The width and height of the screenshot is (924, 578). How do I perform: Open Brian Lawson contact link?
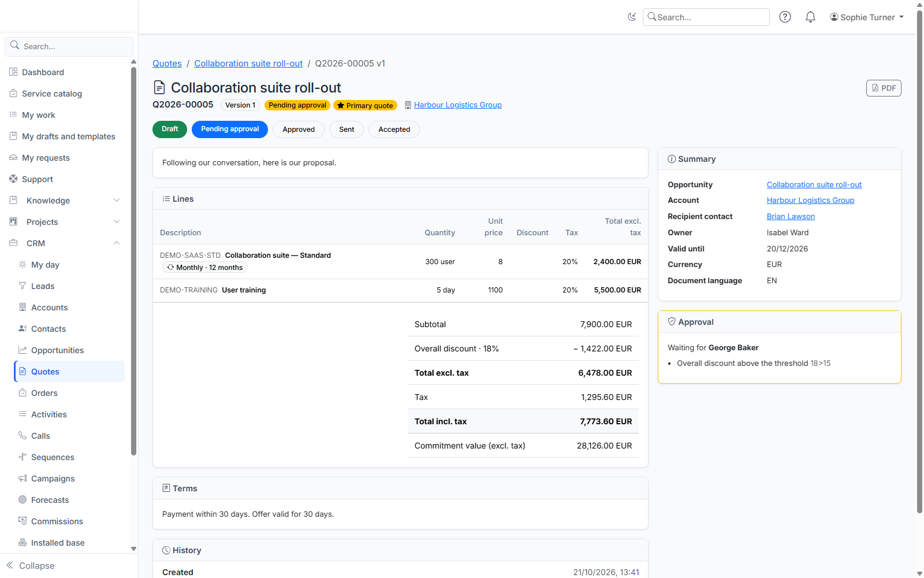pos(791,216)
